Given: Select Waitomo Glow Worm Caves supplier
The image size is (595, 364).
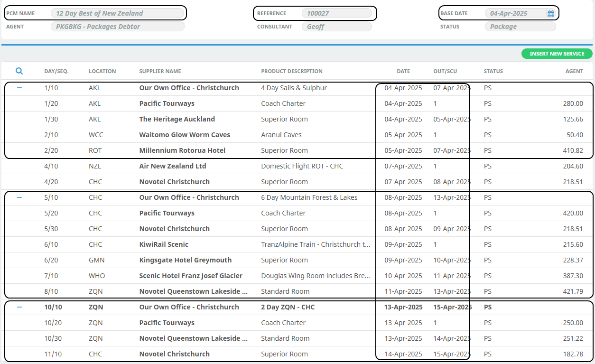Looking at the screenshot, I should pos(185,135).
